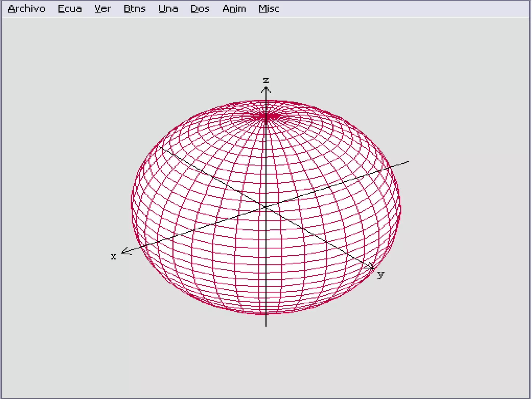Click the z axis arrowhead
532x399 pixels.
click(266, 89)
